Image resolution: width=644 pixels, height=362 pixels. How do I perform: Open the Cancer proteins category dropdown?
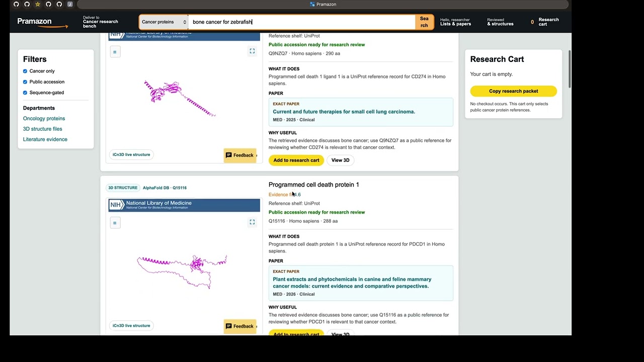pos(164,22)
